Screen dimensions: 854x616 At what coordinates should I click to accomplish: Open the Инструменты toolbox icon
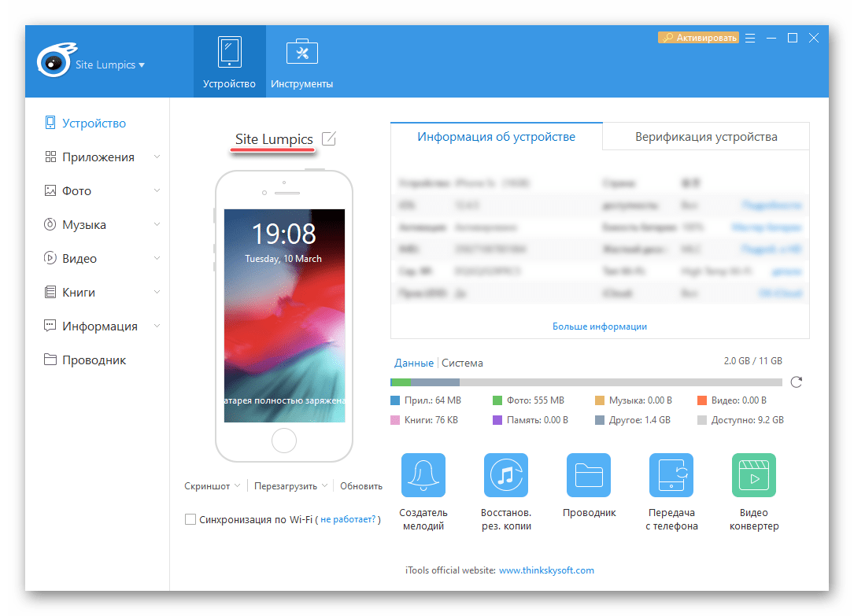(301, 53)
